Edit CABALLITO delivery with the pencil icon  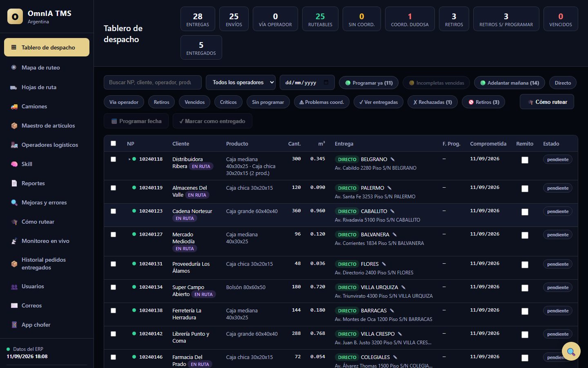(392, 211)
